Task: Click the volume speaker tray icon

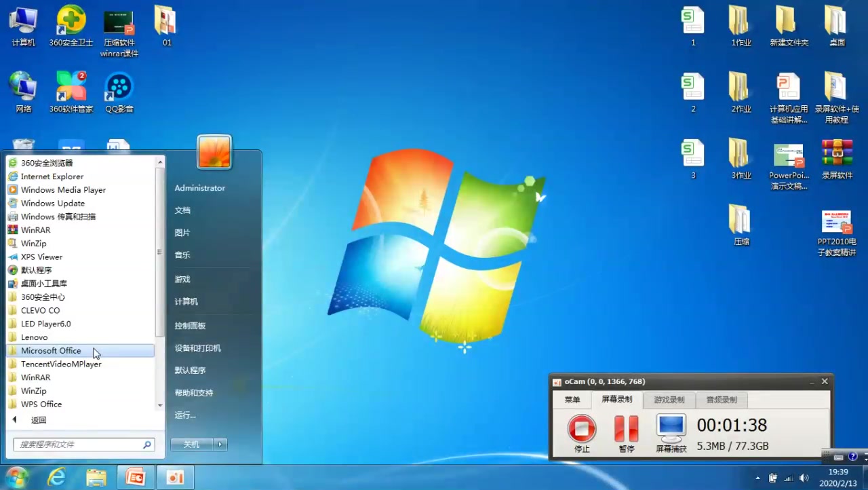Action: (x=804, y=478)
